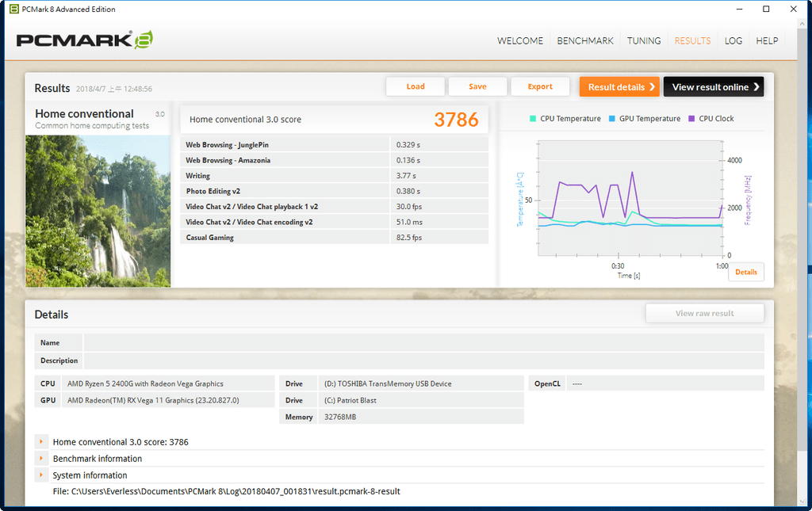The height and width of the screenshot is (511, 812).
Task: Open the HELP tab
Action: (767, 41)
